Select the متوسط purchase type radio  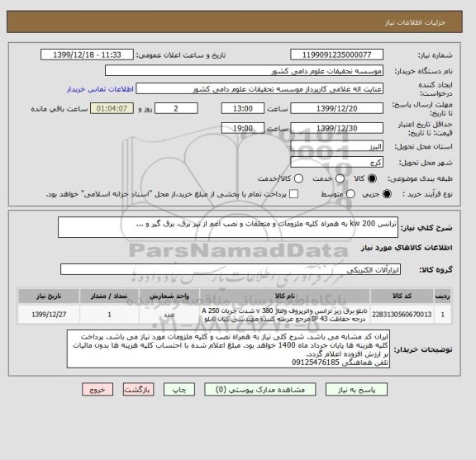(x=350, y=194)
